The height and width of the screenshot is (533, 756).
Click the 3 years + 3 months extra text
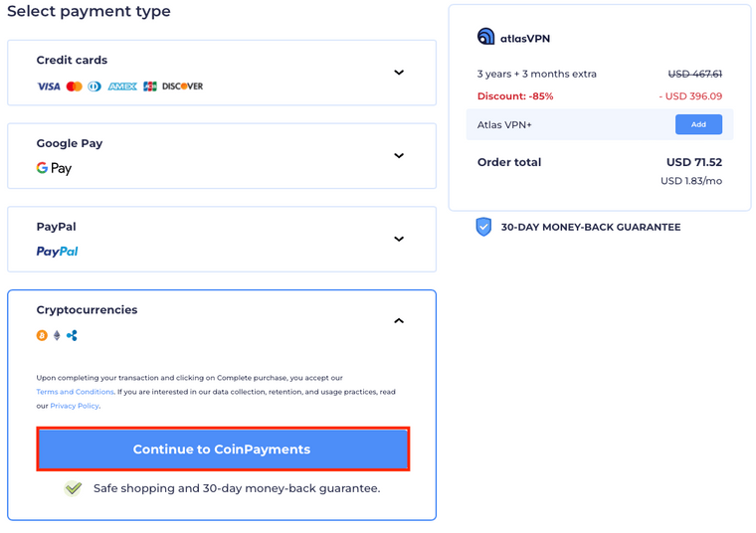(x=536, y=74)
